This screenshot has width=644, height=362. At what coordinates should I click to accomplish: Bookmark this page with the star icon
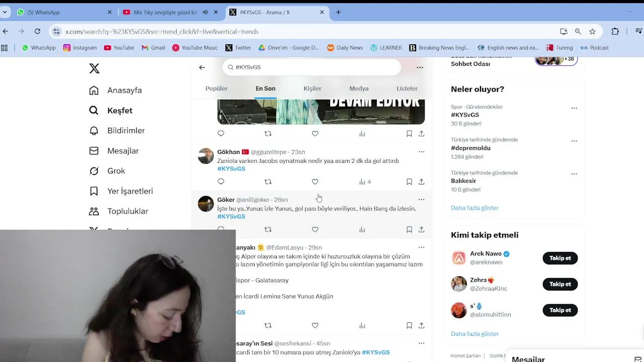pyautogui.click(x=592, y=31)
